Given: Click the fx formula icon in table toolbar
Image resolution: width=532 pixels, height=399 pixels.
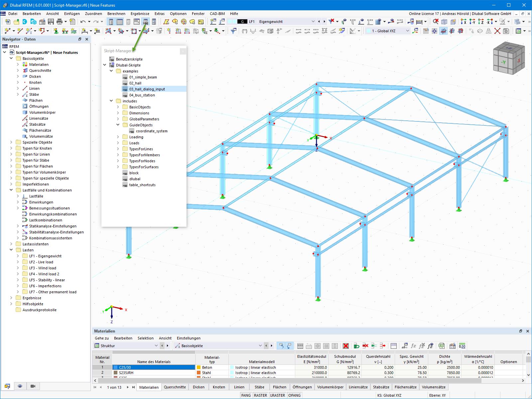Looking at the screenshot, I should [413, 346].
